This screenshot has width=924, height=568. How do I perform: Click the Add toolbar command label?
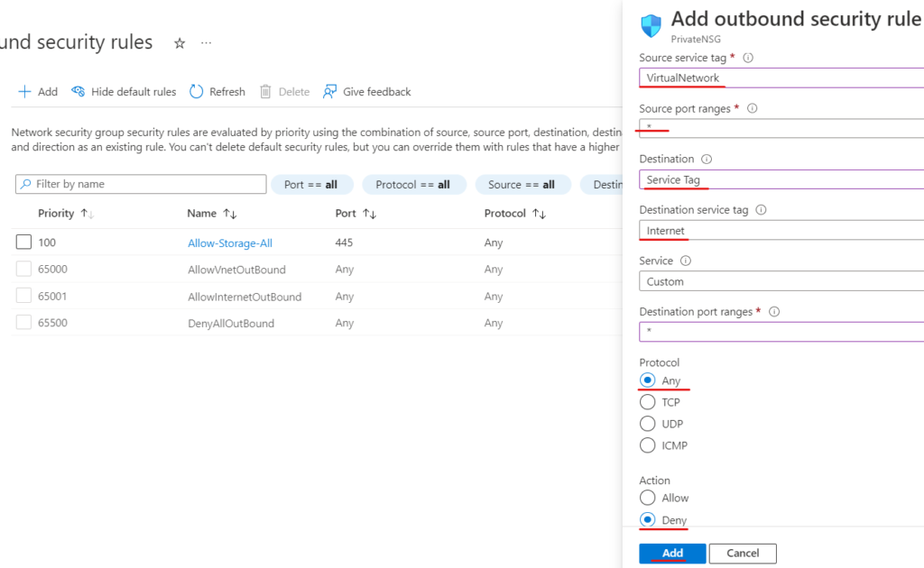[48, 92]
